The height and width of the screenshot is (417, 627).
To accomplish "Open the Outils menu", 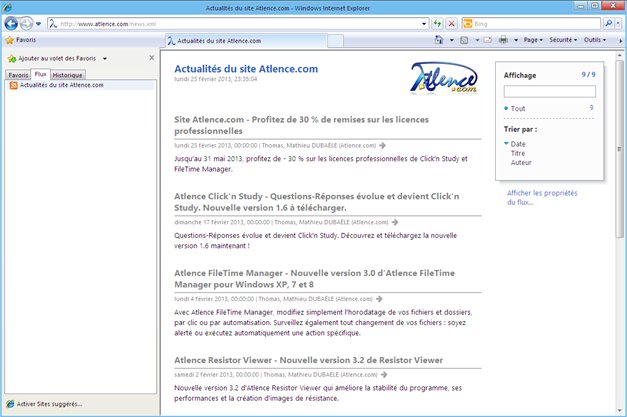I will (x=595, y=40).
